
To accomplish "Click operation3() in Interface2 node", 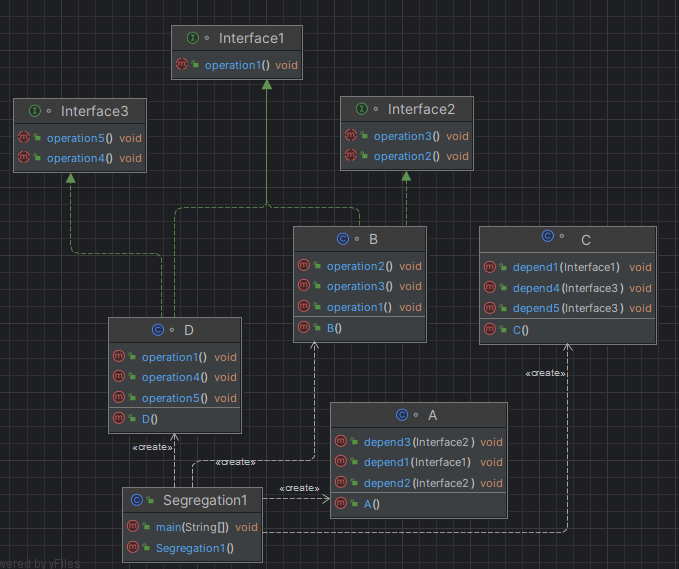I will pos(406,136).
